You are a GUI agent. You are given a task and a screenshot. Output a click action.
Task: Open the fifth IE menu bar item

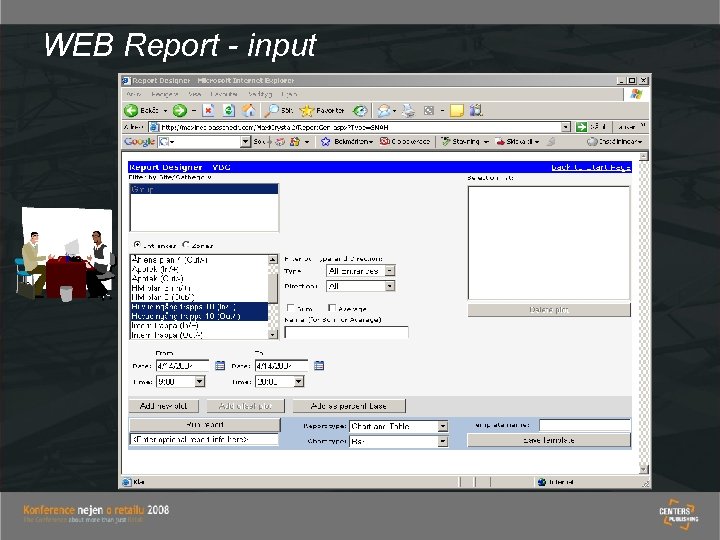point(260,94)
